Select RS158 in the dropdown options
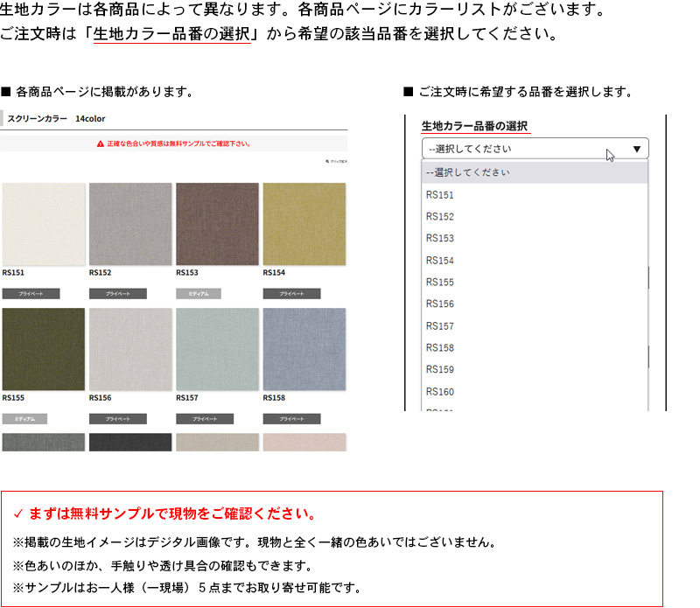700x608 pixels. [440, 348]
